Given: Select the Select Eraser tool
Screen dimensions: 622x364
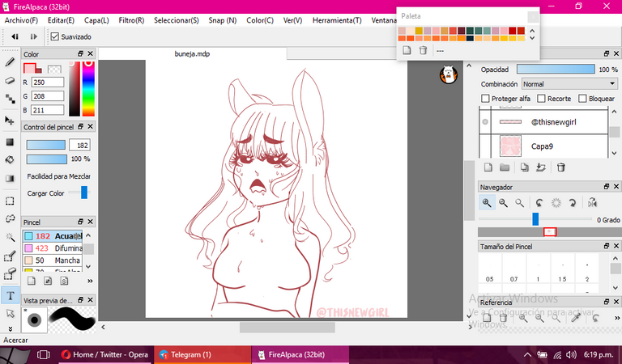Looking at the screenshot, I should tap(10, 274).
